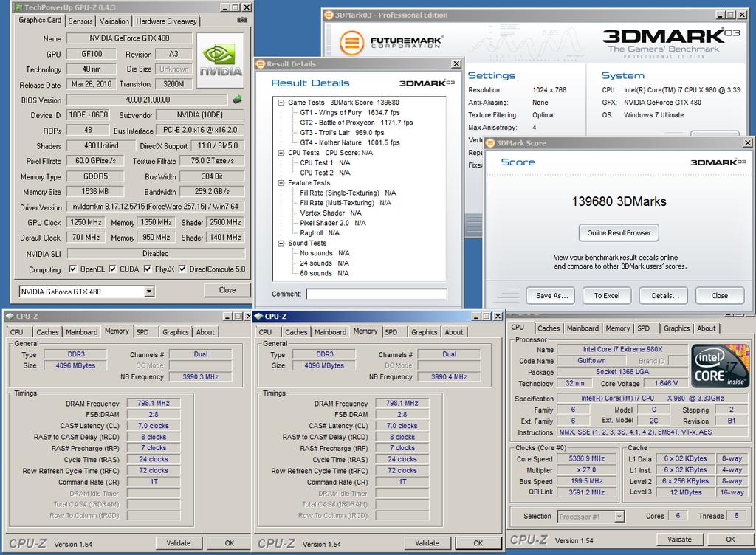756x555 pixels.
Task: Click the 3DMark03 title bar icon
Action: pyautogui.click(x=329, y=15)
